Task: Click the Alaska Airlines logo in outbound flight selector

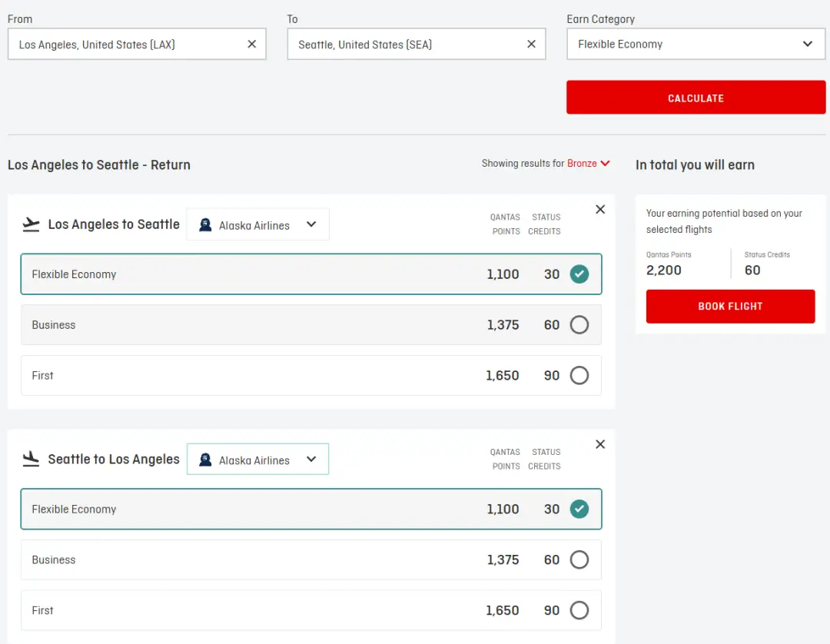Action: (x=205, y=225)
